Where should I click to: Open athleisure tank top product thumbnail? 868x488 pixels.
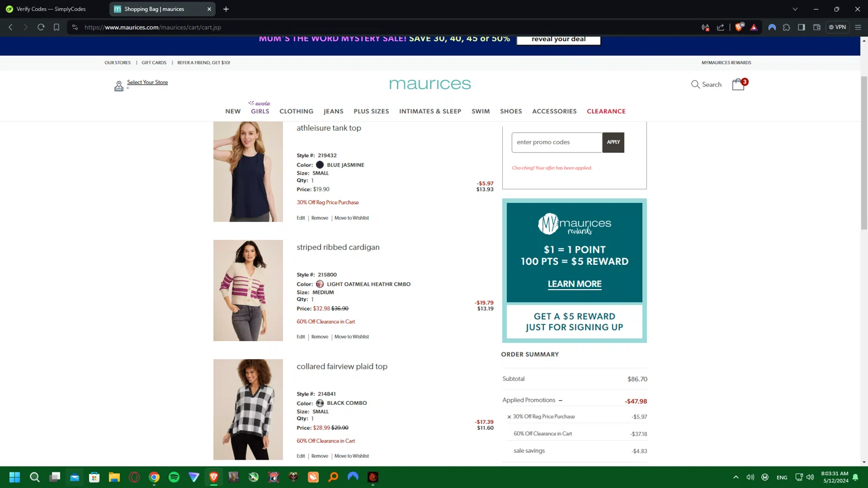click(248, 172)
